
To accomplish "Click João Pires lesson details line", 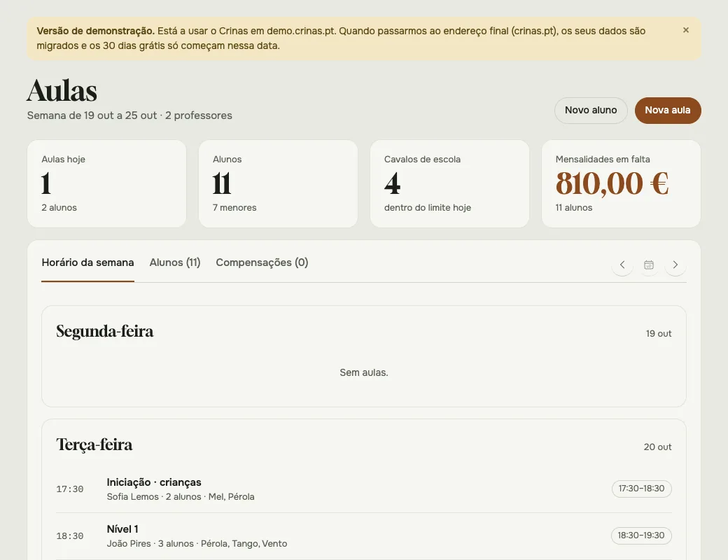I will point(197,544).
